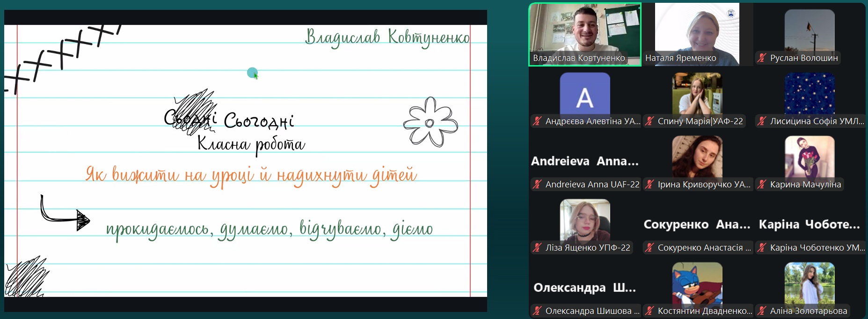Screen dimensions: 868x319
Task: Click the 'Класна робота' text on slide
Action: point(251,143)
